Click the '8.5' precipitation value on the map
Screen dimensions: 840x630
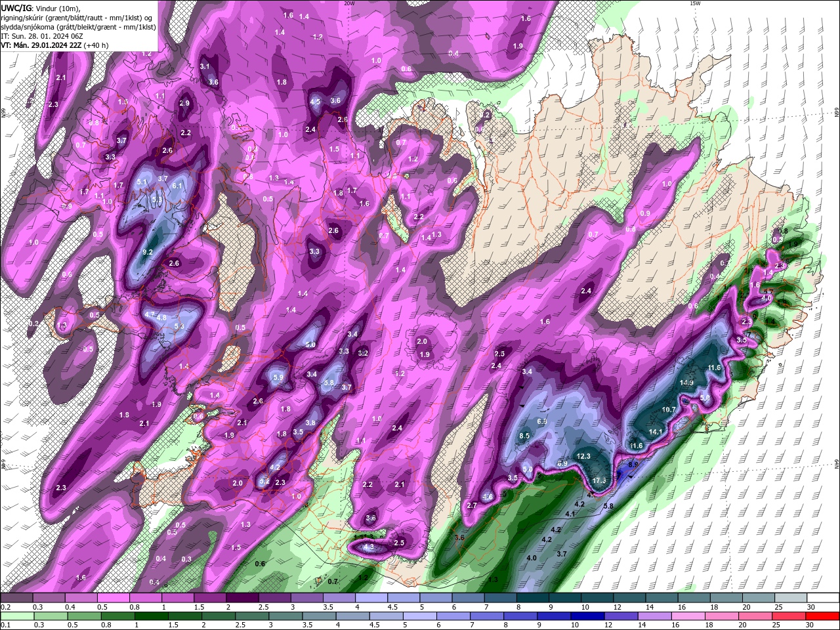[x=524, y=436]
